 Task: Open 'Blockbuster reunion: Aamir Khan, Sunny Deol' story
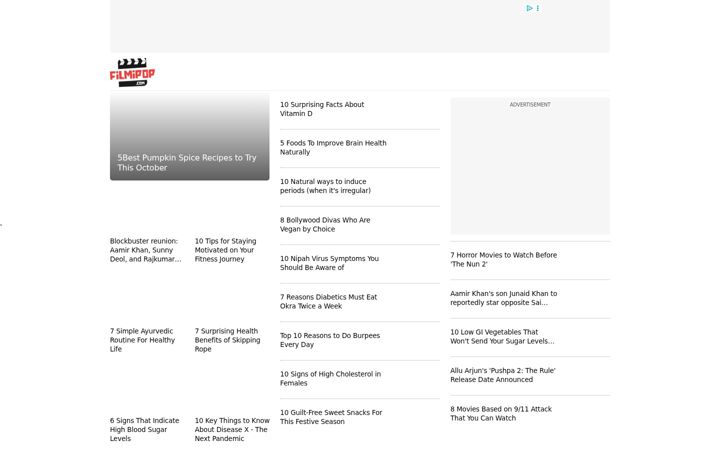pos(146,250)
